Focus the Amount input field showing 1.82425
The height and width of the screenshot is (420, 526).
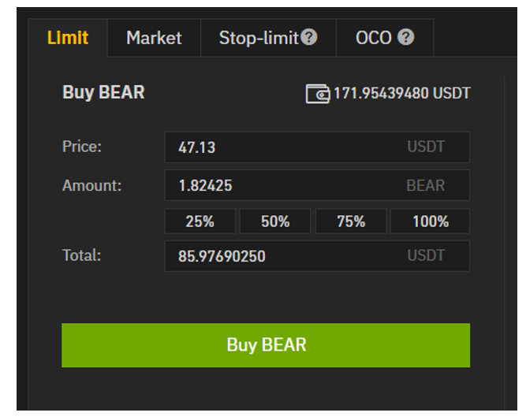pyautogui.click(x=317, y=185)
